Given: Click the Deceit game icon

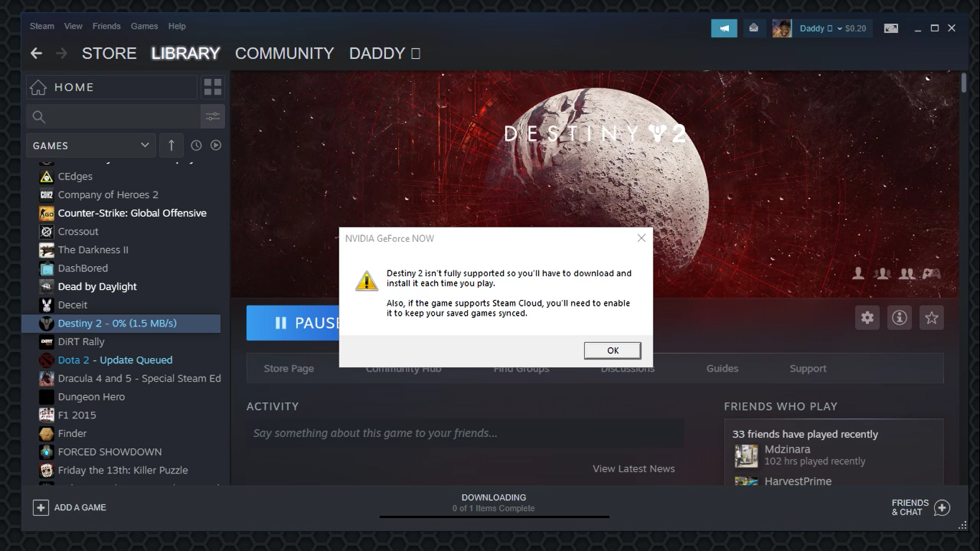Looking at the screenshot, I should pos(47,305).
